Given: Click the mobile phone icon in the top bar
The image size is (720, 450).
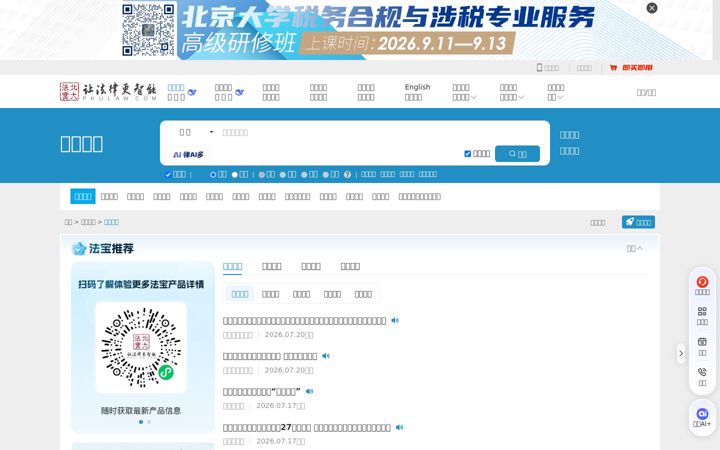Looking at the screenshot, I should [539, 68].
